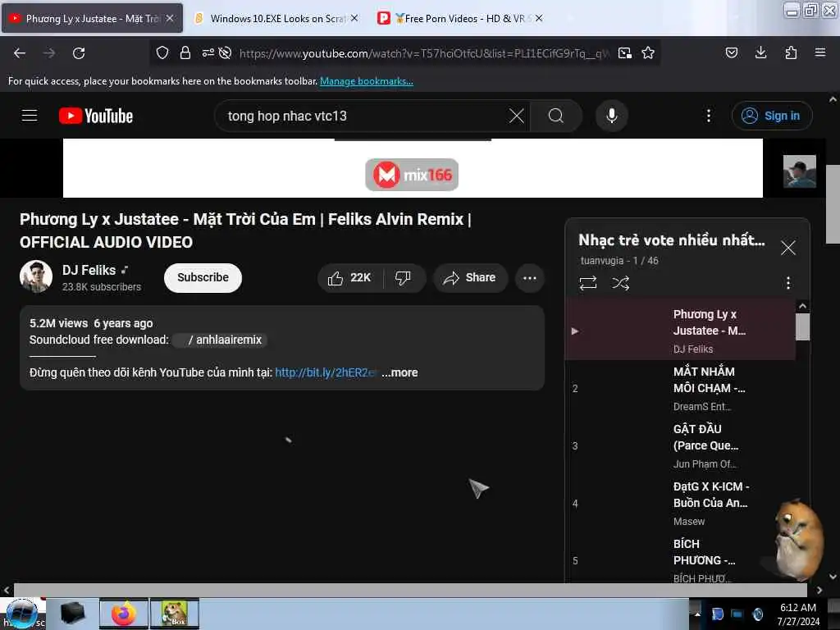The image size is (840, 630).
Task: Show hidden system tray icons
Action: pyautogui.click(x=697, y=614)
